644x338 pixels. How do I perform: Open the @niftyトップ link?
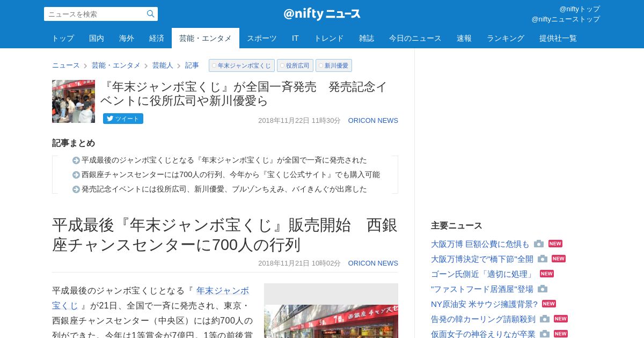579,9
